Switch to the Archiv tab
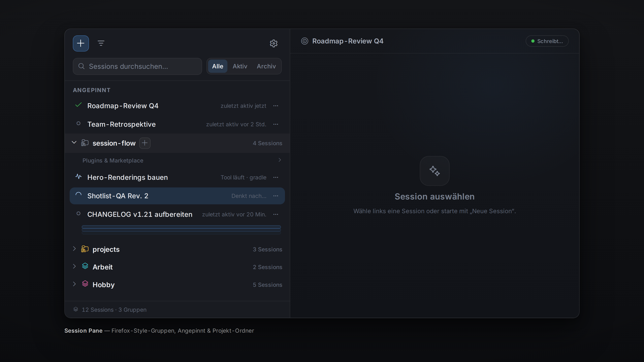The width and height of the screenshot is (644, 362). [x=266, y=66]
